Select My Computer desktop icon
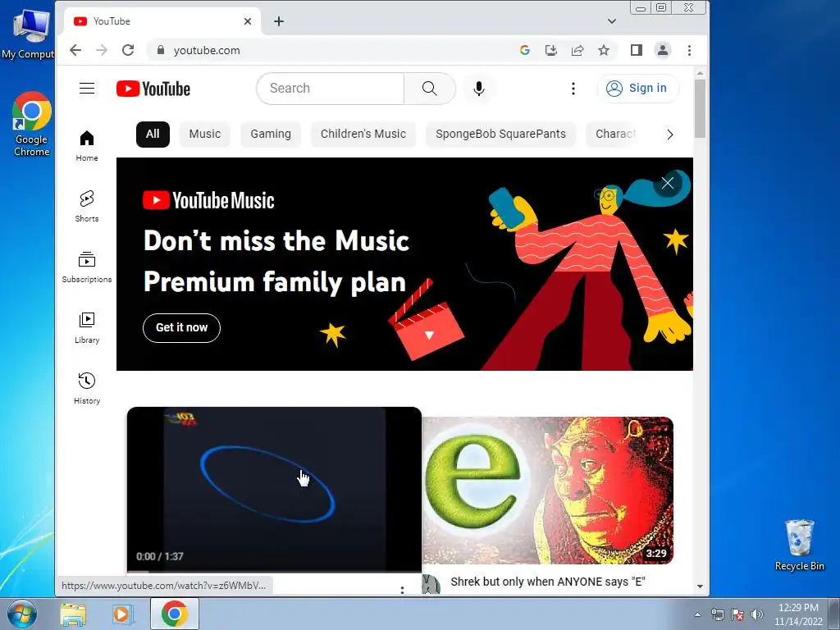 28,33
